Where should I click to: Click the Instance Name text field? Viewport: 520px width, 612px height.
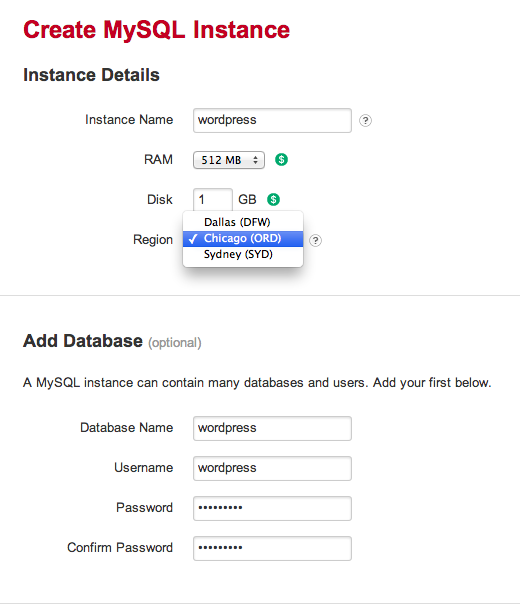pos(272,120)
